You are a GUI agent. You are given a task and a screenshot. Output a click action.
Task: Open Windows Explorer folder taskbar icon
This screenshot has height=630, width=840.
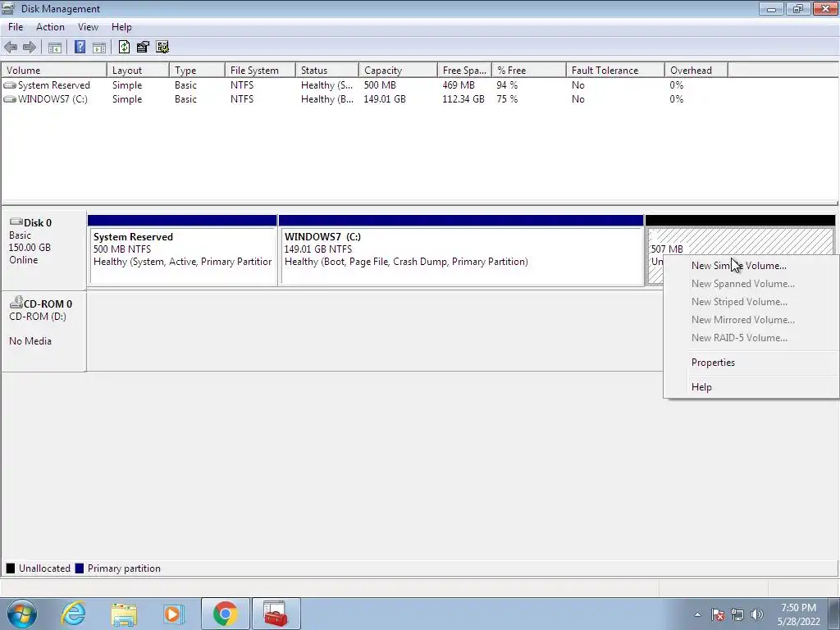point(124,614)
